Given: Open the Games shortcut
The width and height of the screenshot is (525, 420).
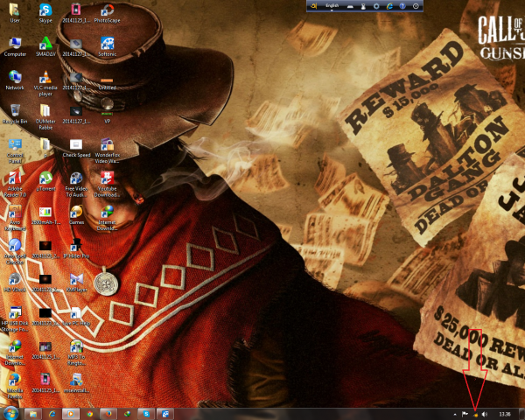Looking at the screenshot, I should (76, 215).
